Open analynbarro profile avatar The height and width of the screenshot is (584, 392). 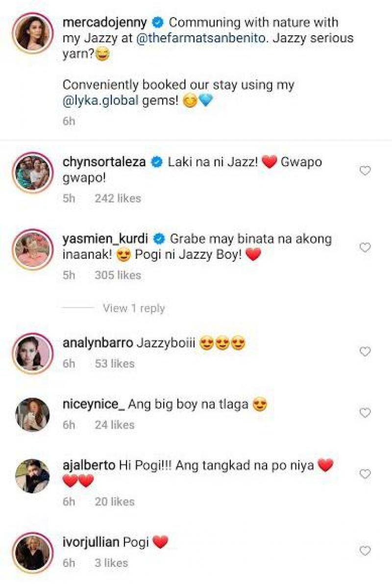tap(32, 353)
